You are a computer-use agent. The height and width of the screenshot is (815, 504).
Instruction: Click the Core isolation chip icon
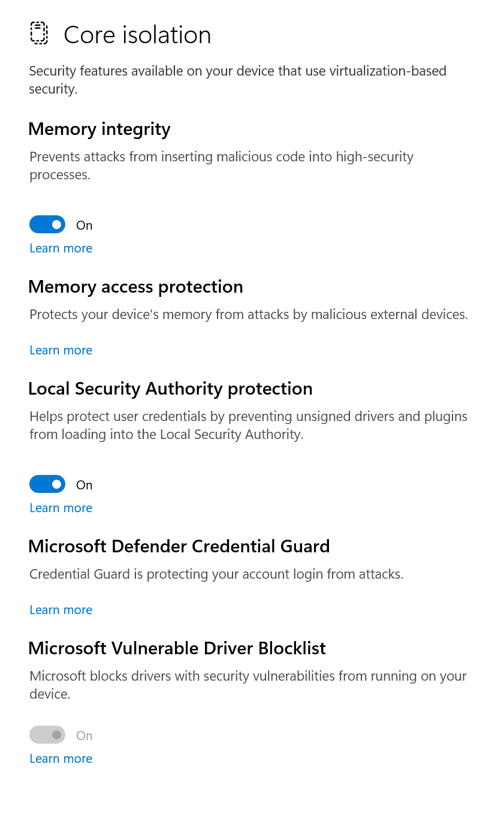38,33
